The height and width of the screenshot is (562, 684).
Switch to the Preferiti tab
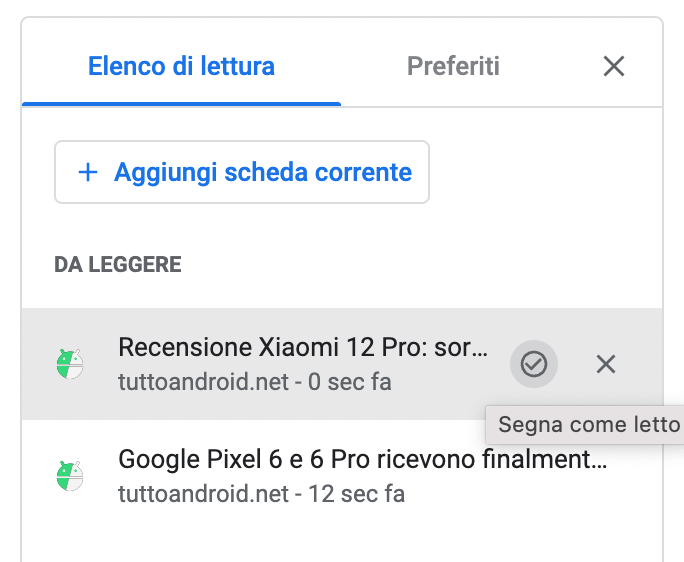point(453,67)
